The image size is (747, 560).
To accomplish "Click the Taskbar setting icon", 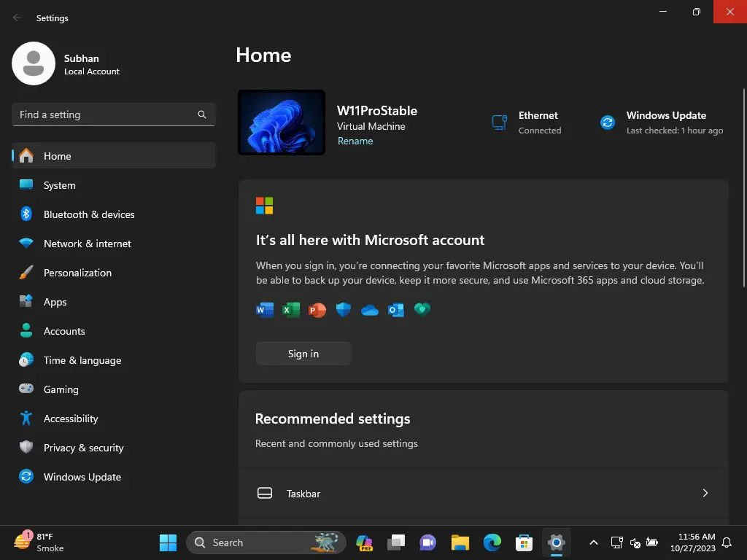I will pos(265,494).
